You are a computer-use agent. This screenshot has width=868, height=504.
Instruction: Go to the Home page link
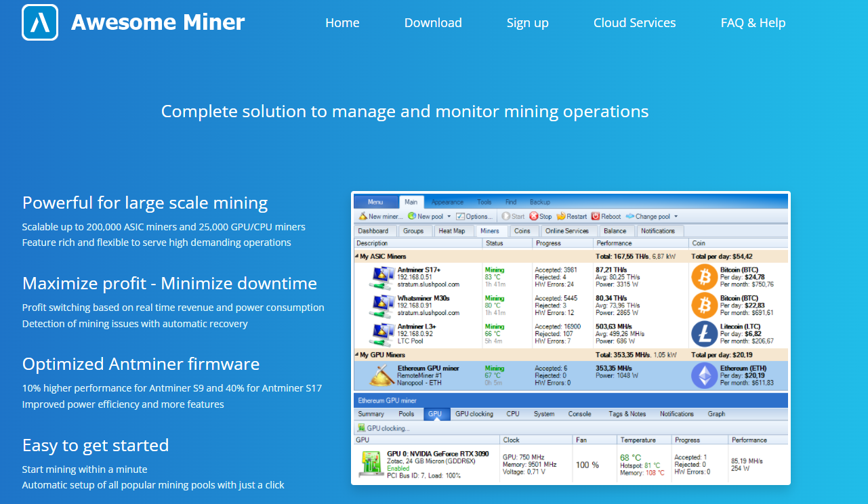coord(342,23)
